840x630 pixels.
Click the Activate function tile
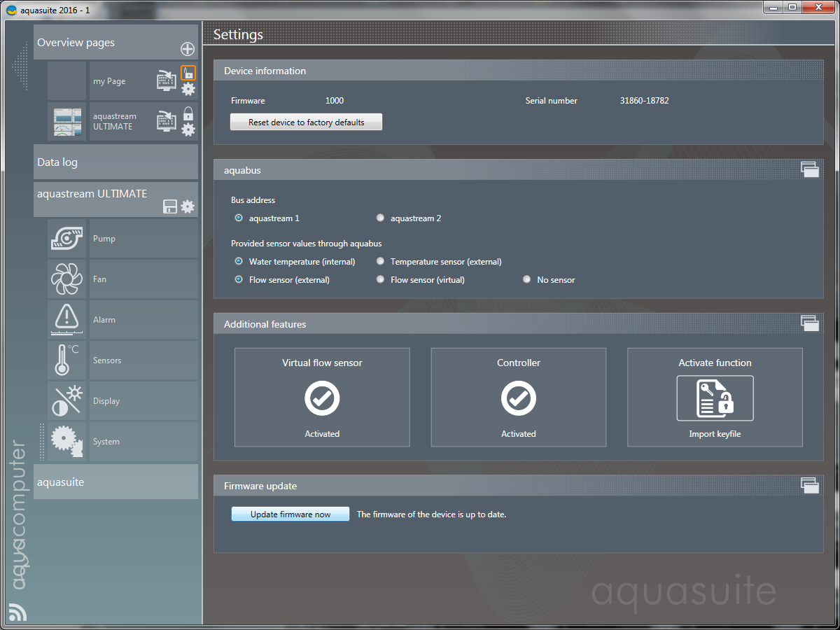point(715,398)
